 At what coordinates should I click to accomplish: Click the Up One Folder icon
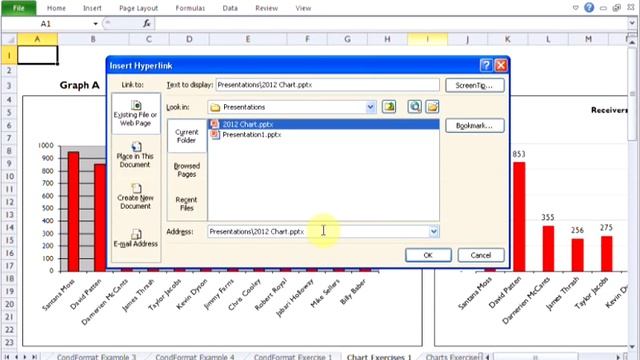pyautogui.click(x=389, y=107)
